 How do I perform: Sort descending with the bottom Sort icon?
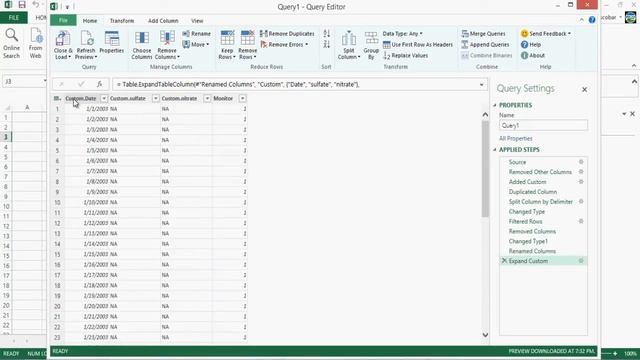tap(327, 44)
